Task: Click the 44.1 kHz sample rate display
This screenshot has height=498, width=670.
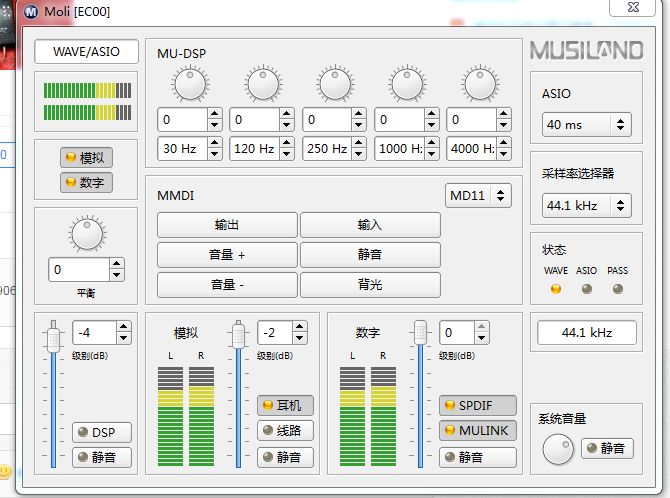Action: pos(586,333)
